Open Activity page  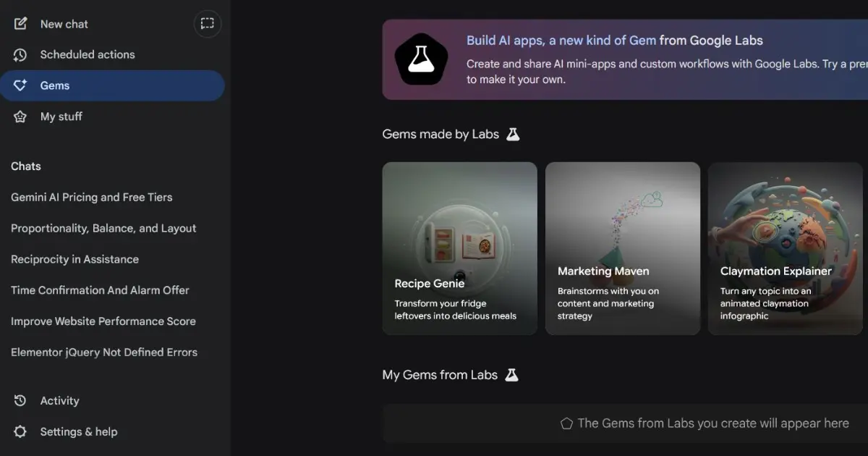coord(59,401)
